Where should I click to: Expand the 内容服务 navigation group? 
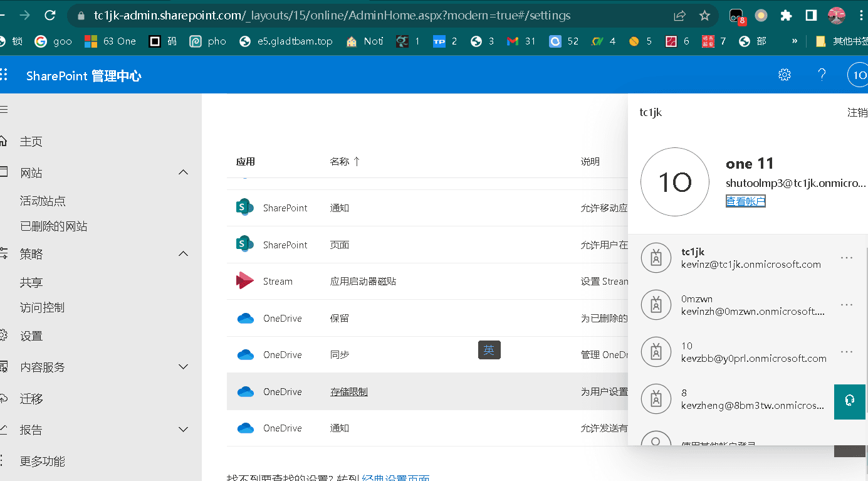click(183, 367)
